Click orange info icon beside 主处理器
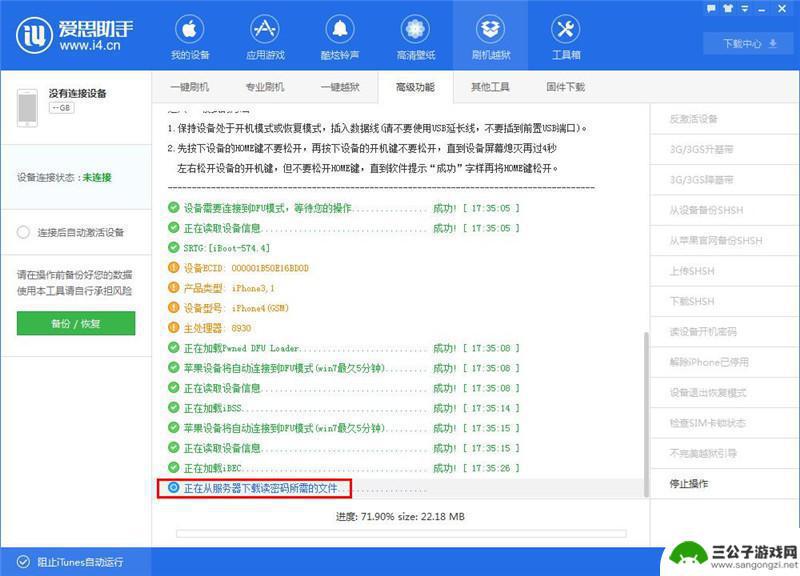The height and width of the screenshot is (576, 800). pyautogui.click(x=173, y=328)
